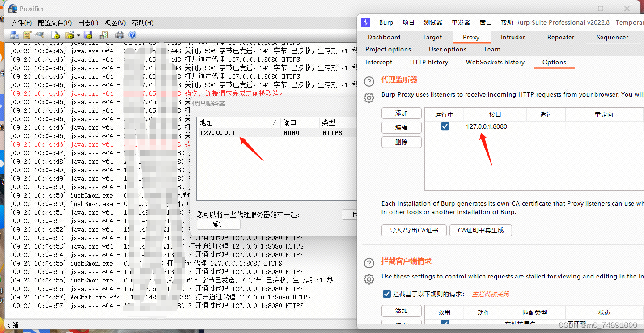
Task: Switch to the Target tab
Action: 432,37
